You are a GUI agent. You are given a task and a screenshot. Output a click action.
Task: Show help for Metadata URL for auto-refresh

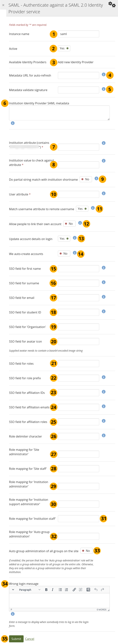pyautogui.click(x=103, y=74)
